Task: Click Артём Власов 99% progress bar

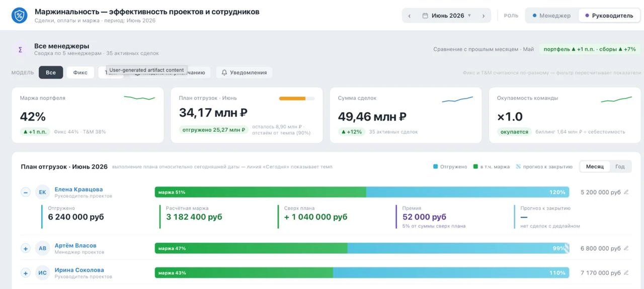Action: [362, 248]
